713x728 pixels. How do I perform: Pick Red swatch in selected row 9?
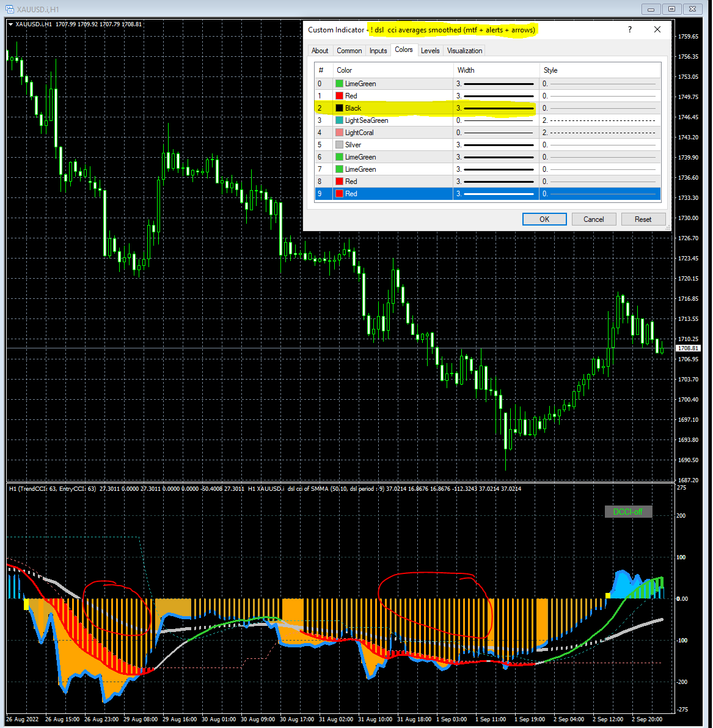[x=339, y=194]
